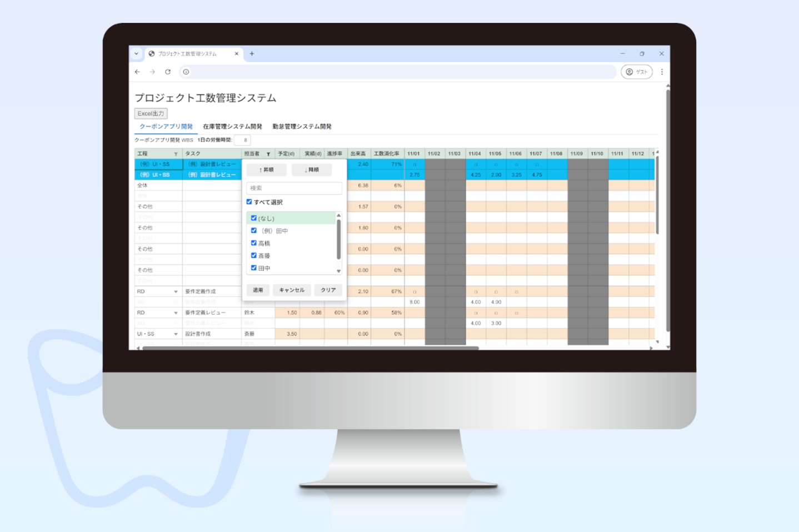Click the browser back arrow
799x532 pixels.
[x=137, y=72]
